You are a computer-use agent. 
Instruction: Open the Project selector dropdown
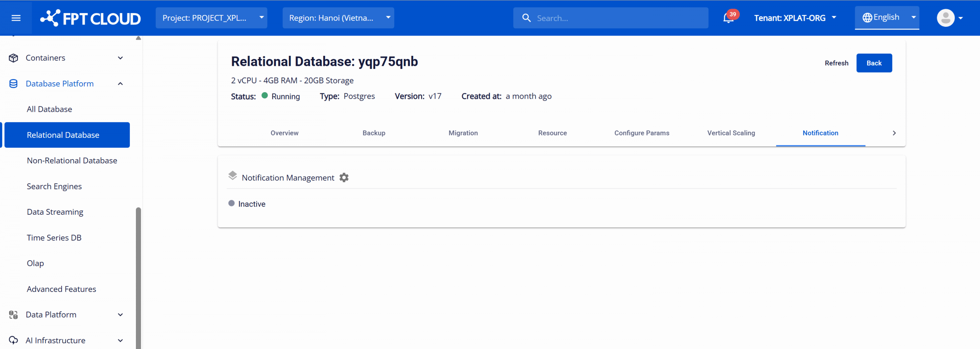coord(211,18)
